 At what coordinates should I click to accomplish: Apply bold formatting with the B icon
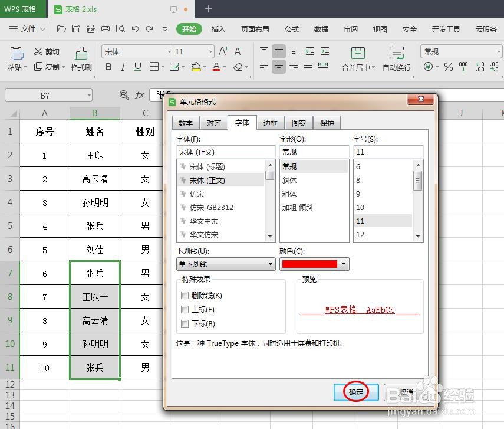click(107, 67)
